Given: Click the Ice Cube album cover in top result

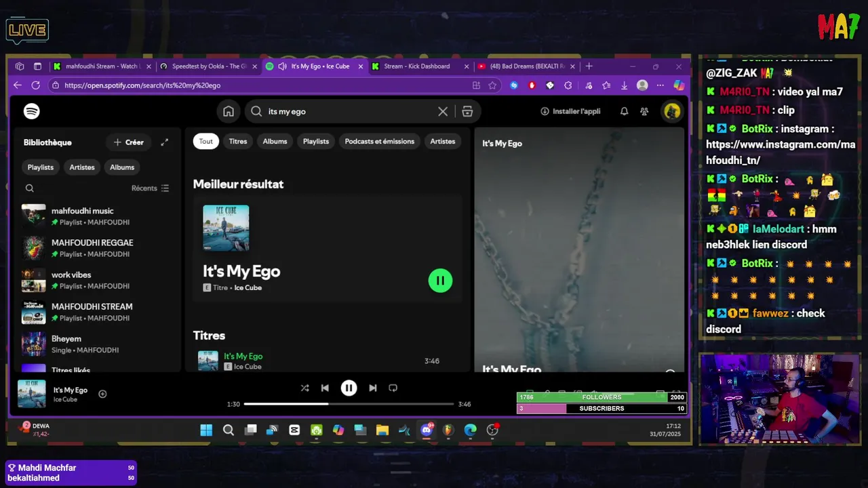Looking at the screenshot, I should click(x=226, y=228).
